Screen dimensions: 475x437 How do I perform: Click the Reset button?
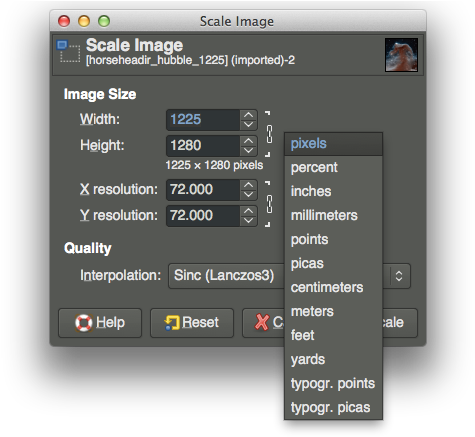point(192,323)
